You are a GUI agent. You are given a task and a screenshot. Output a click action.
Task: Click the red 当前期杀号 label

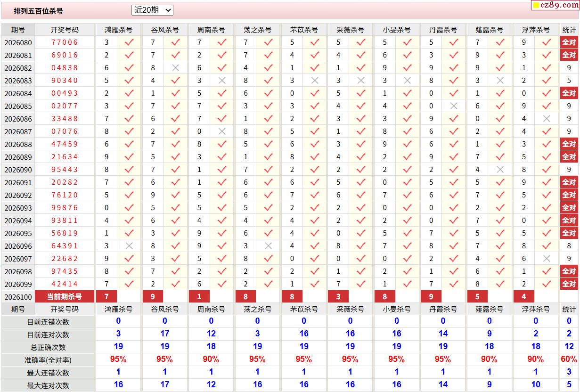click(x=65, y=296)
